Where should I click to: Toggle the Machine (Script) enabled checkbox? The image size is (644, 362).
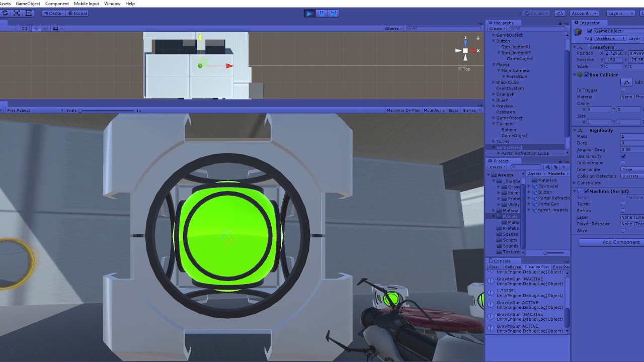click(x=586, y=191)
